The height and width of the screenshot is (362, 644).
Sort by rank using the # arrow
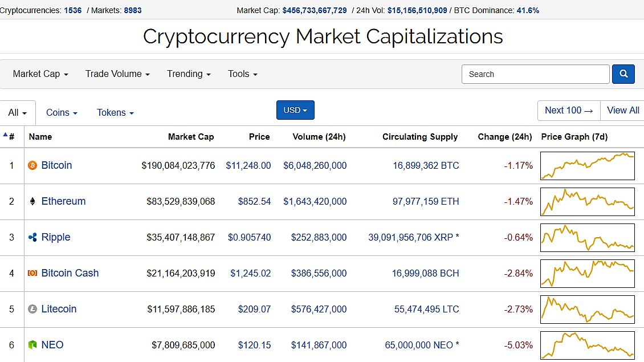9,137
